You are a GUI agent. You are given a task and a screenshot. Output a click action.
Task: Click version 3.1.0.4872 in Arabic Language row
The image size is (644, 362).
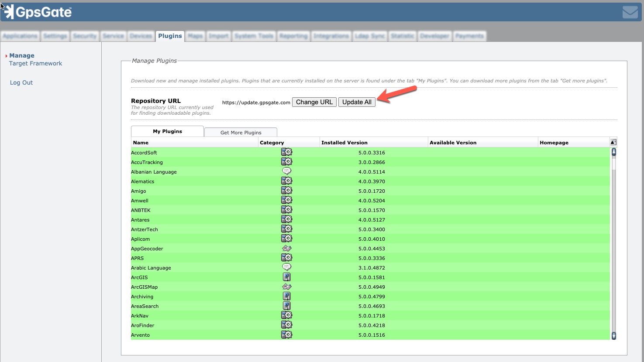372,268
